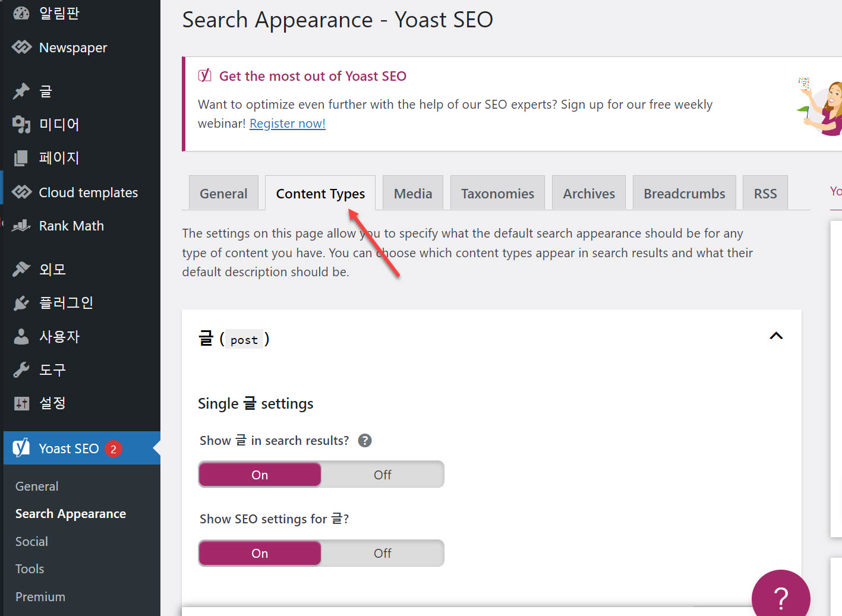842x616 pixels.
Task: Select the Cloud templates icon
Action: (21, 192)
